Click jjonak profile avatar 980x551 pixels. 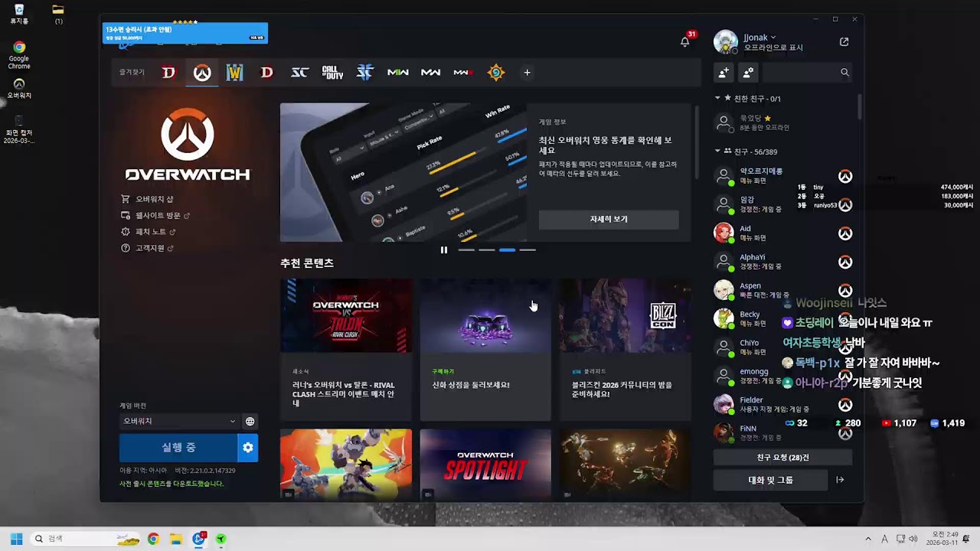725,42
